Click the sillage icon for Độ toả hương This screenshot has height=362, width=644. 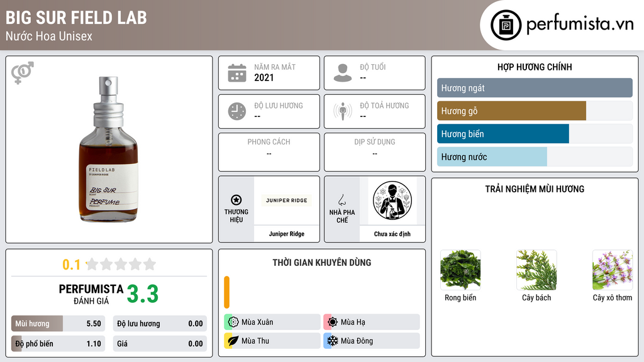343,111
